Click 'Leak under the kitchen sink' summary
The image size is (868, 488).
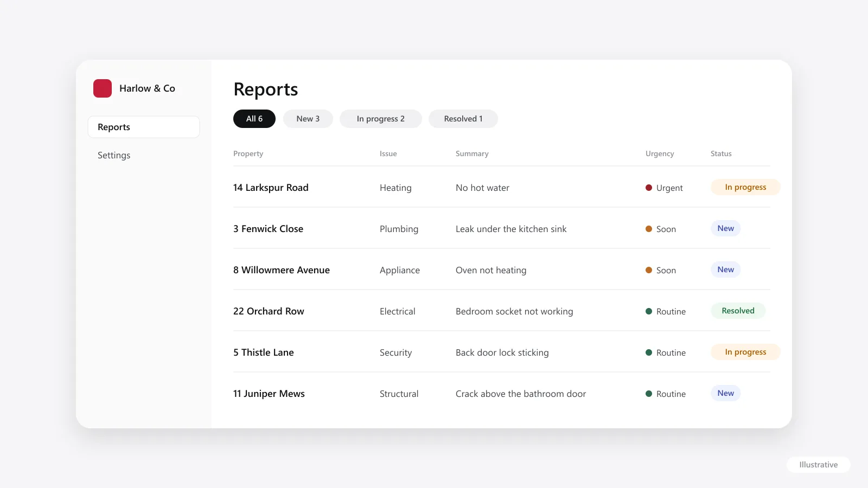coord(511,229)
